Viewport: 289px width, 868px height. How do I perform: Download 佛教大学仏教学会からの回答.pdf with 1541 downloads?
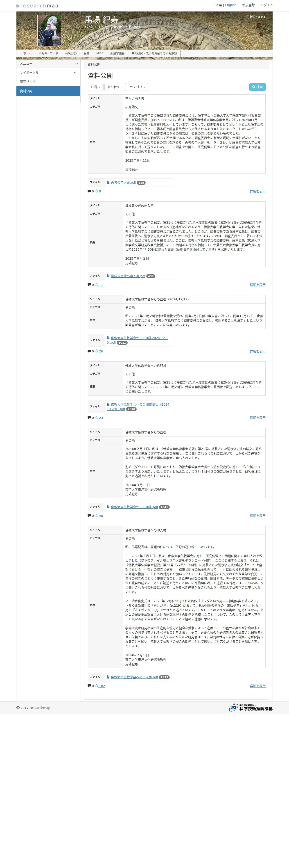point(134,507)
